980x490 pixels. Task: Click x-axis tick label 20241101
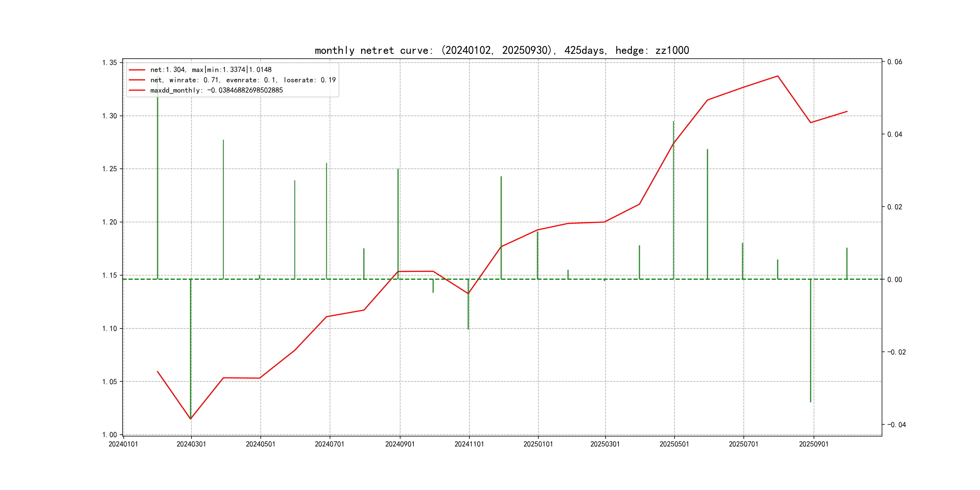tap(469, 444)
